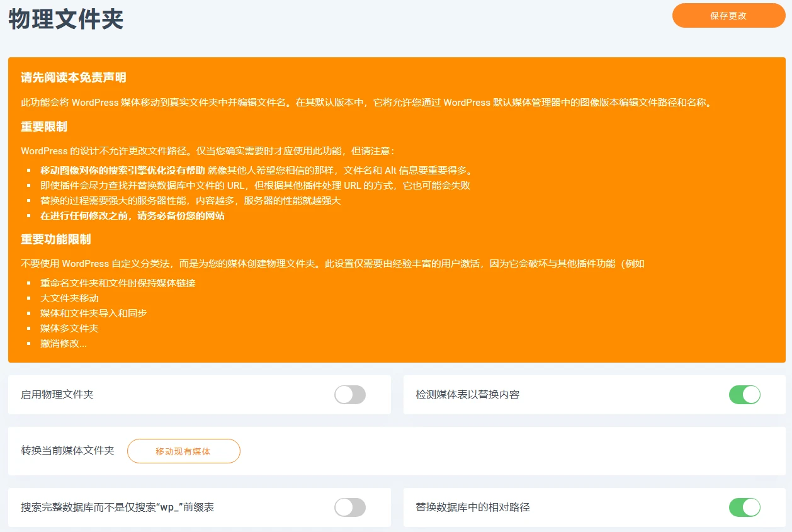This screenshot has width=792, height=532.
Task: Disable the 检测媒体表以替换内容 switch
Action: (x=745, y=395)
